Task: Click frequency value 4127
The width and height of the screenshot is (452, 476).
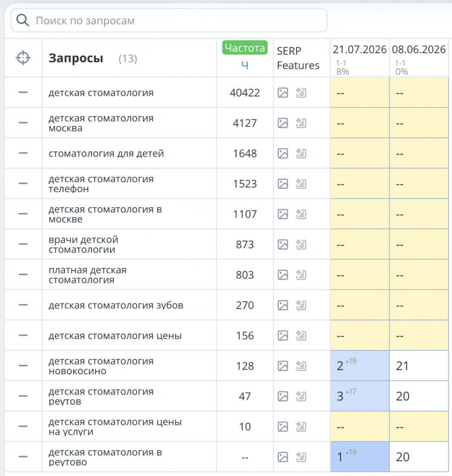Action: [x=245, y=123]
